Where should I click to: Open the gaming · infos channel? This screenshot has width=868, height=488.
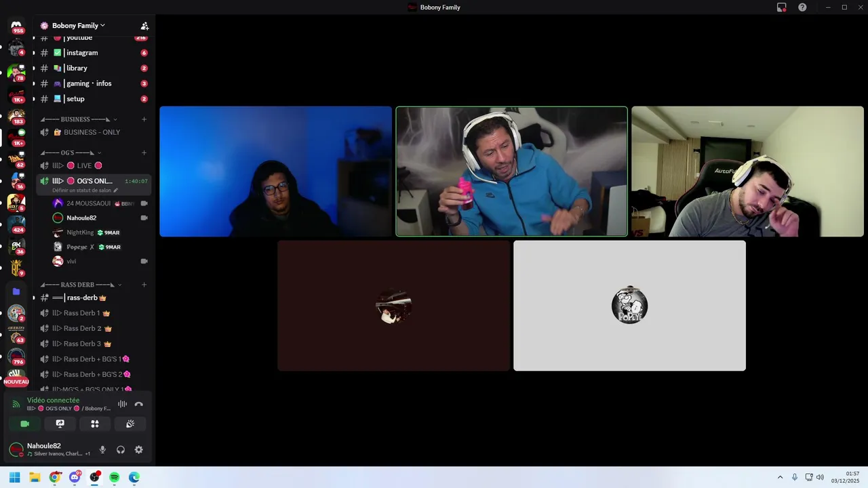[94, 83]
